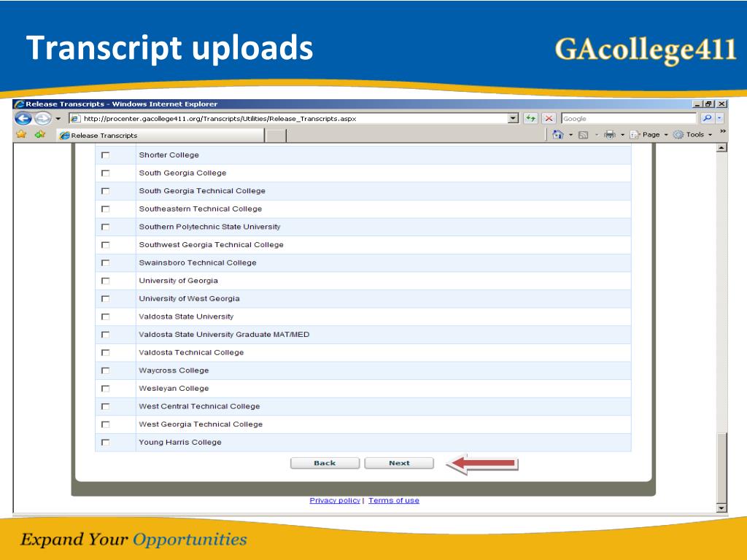The width and height of the screenshot is (747, 560).
Task: Click the address bar URL field
Action: (x=288, y=119)
